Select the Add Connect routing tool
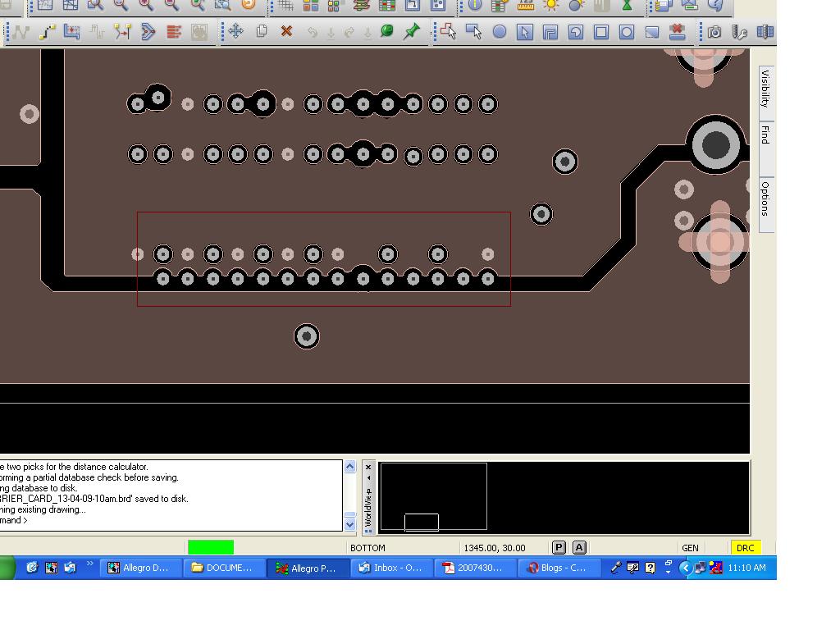Viewport: 840px width, 630px height. (x=21, y=33)
